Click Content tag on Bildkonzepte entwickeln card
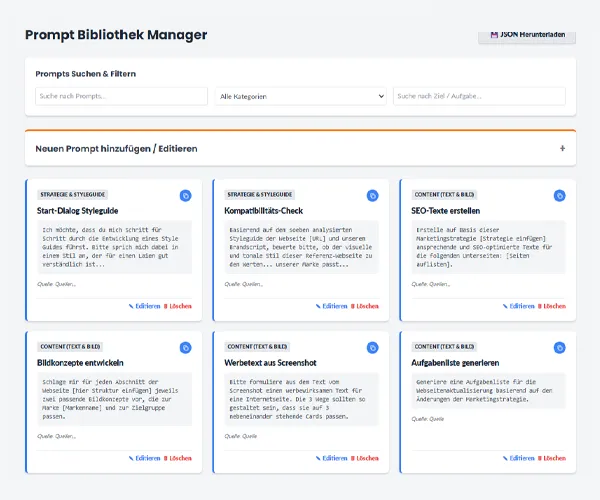600x500 pixels. [x=70, y=346]
